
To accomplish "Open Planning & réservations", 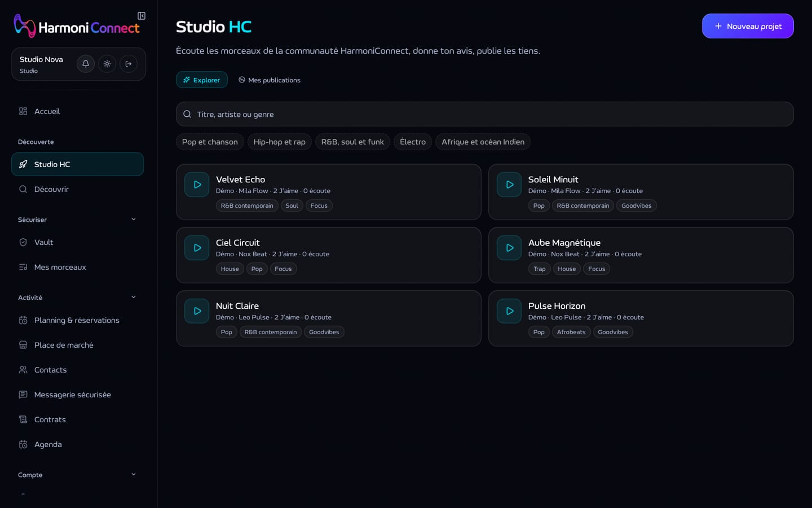I will coord(77,320).
